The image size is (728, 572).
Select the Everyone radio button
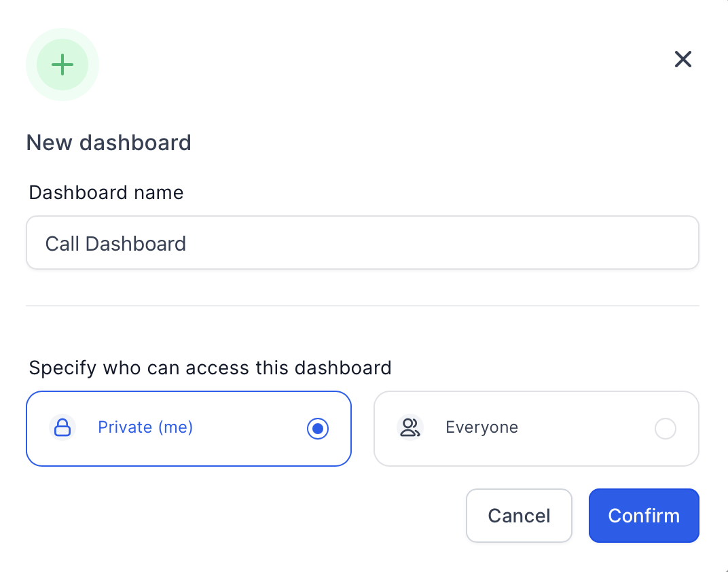[x=666, y=428]
